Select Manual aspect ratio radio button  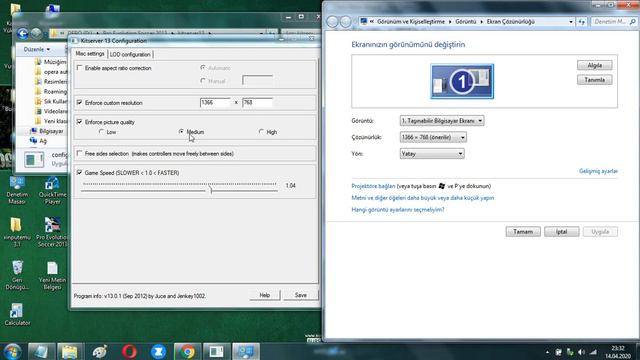tap(203, 81)
